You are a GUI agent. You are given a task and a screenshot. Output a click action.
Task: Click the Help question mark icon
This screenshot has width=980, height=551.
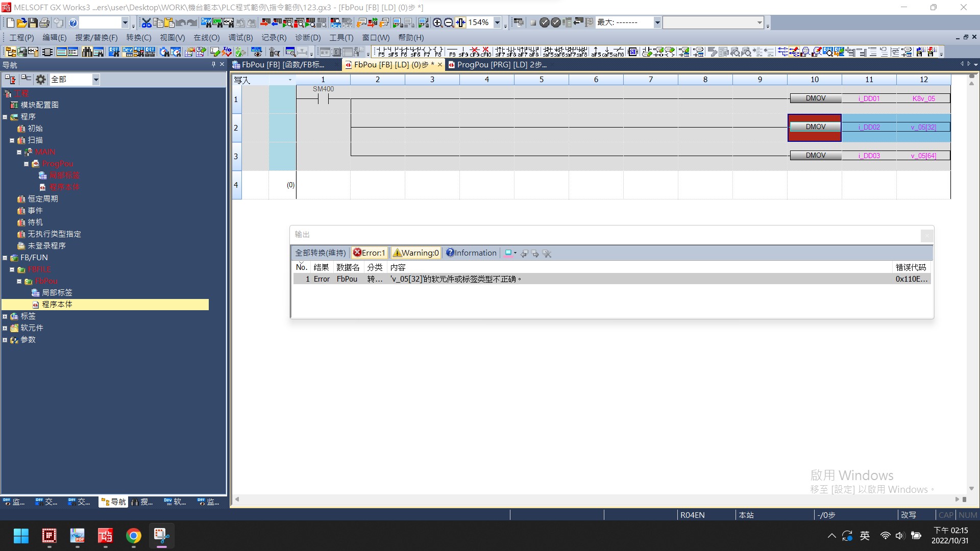click(73, 22)
